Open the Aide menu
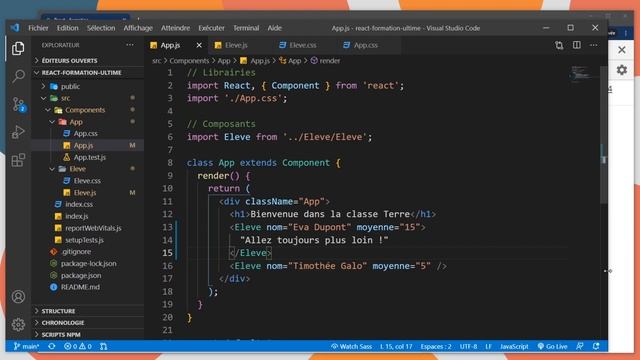The width and height of the screenshot is (640, 360). [274, 28]
